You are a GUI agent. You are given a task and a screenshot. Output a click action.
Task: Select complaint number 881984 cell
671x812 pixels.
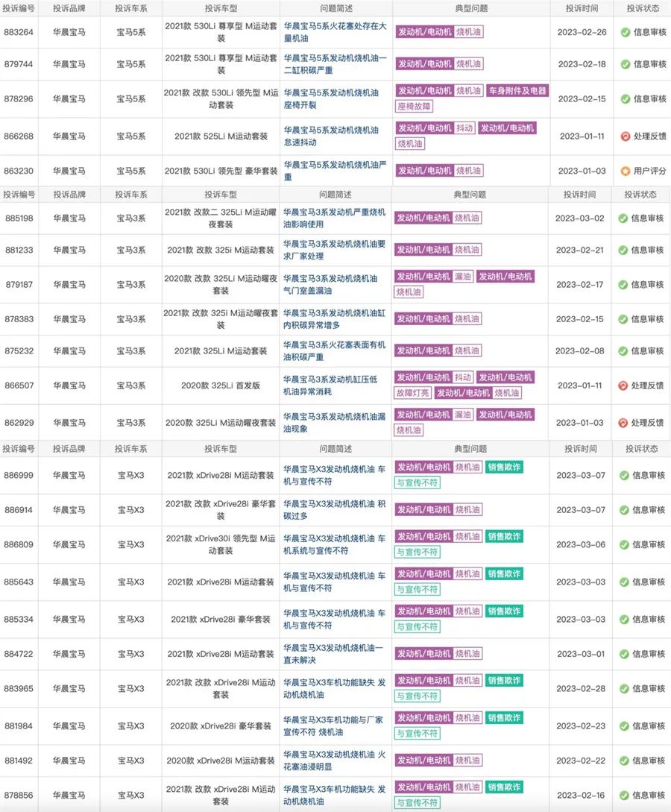click(19, 726)
